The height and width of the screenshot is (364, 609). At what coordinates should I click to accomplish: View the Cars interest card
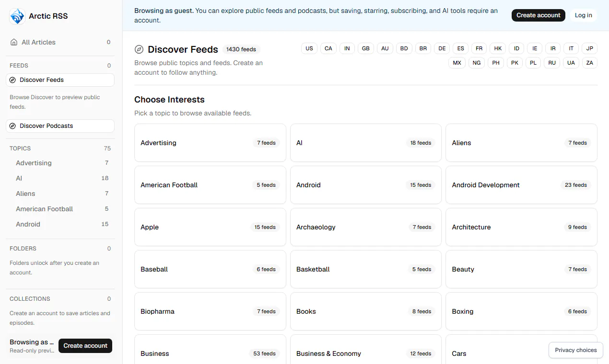click(521, 350)
